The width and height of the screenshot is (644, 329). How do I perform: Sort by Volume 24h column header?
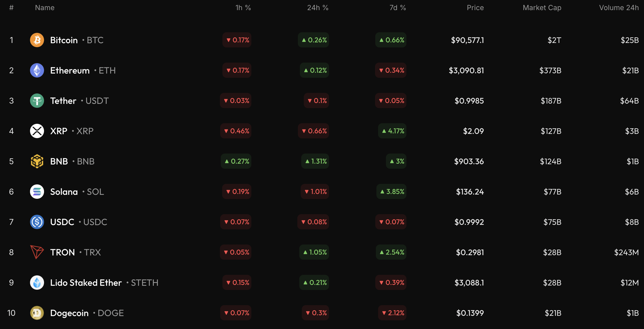pos(619,8)
